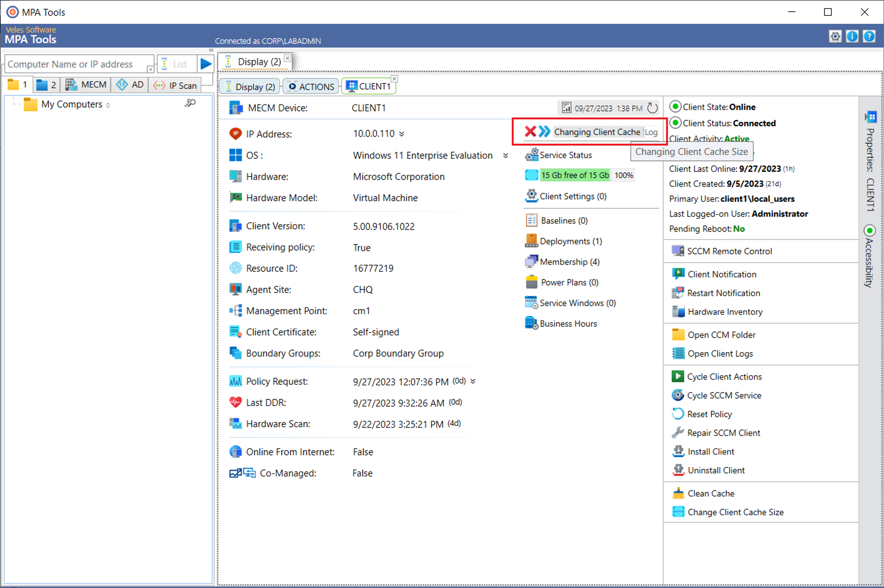The height and width of the screenshot is (588, 884).
Task: Refresh device data with circular arrow
Action: 652,108
